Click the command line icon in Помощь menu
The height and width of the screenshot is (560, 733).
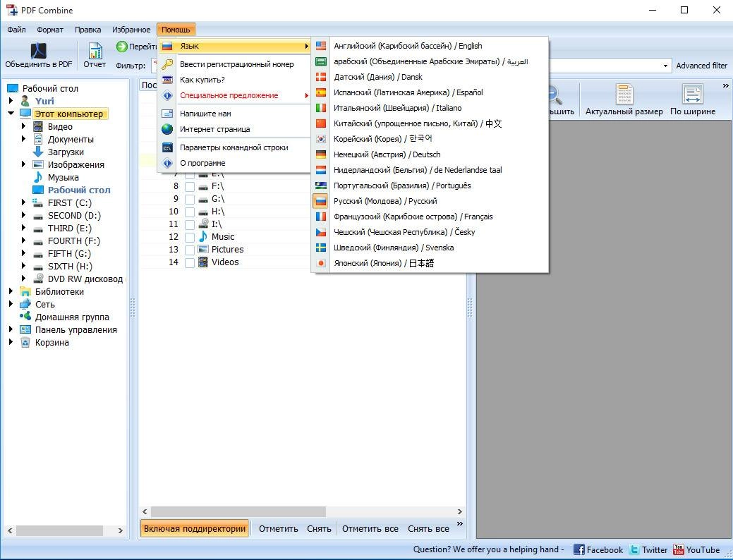point(167,147)
